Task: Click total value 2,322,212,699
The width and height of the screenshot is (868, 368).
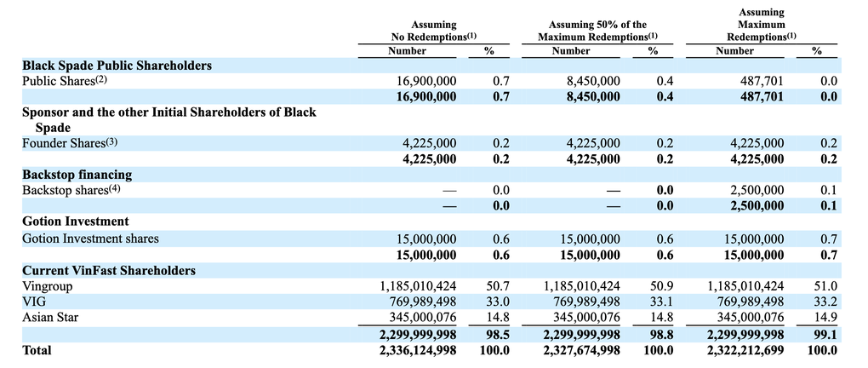Action: click(x=745, y=350)
